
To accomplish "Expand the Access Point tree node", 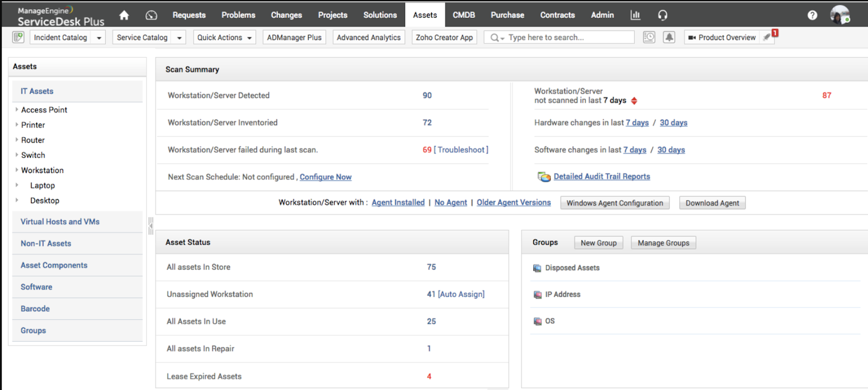I will pos(17,110).
